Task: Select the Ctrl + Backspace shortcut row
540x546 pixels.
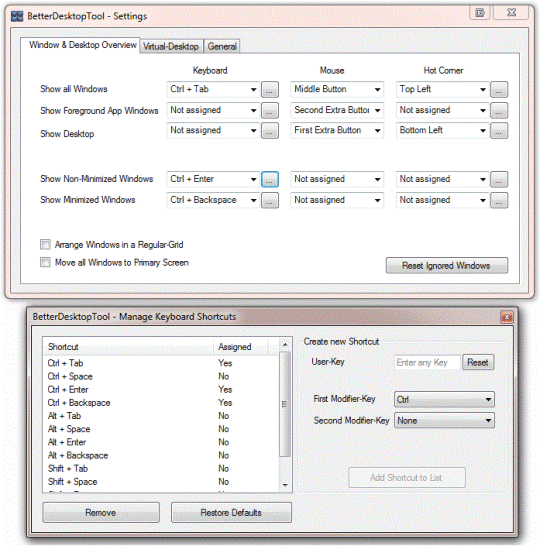Action: (161, 403)
